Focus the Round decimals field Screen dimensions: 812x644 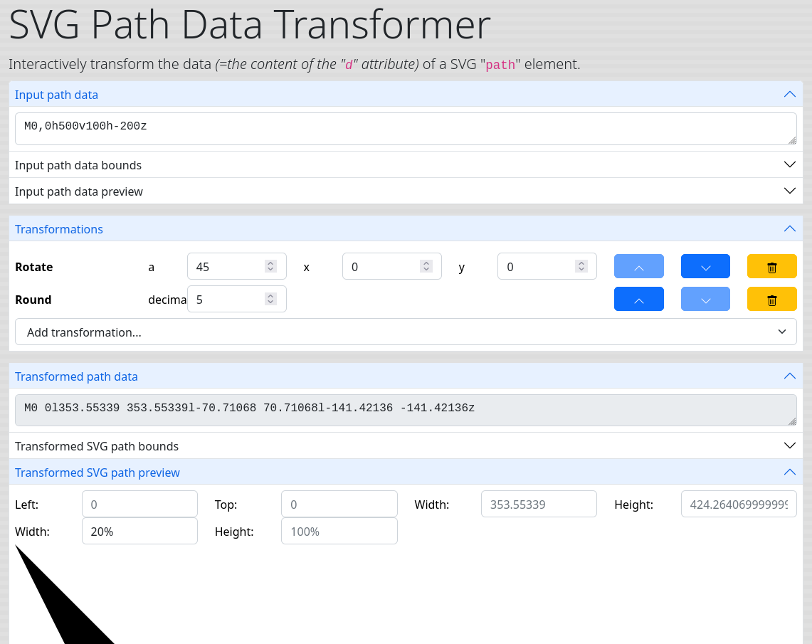237,299
